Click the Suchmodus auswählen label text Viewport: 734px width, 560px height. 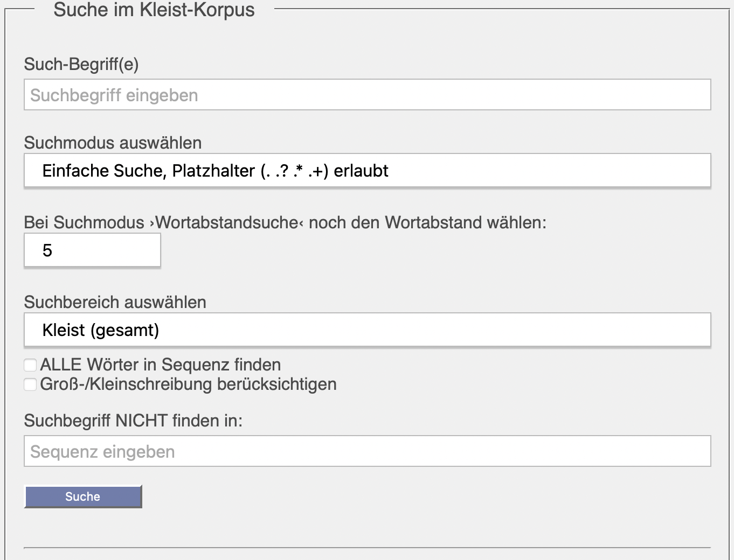[113, 143]
